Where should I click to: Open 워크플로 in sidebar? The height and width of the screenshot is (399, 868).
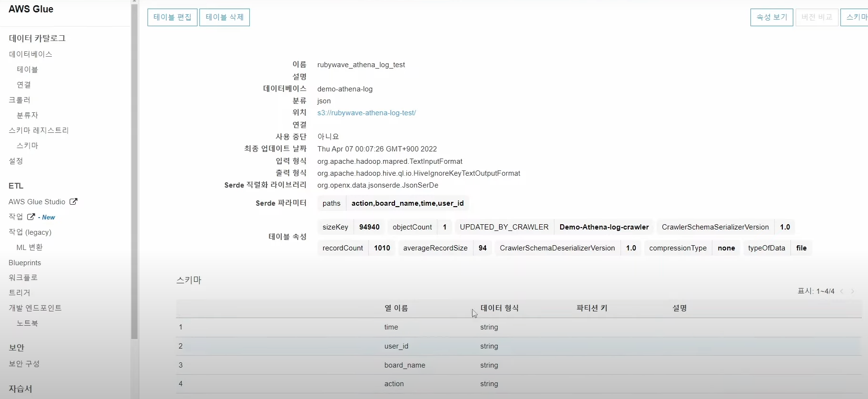coord(23,278)
